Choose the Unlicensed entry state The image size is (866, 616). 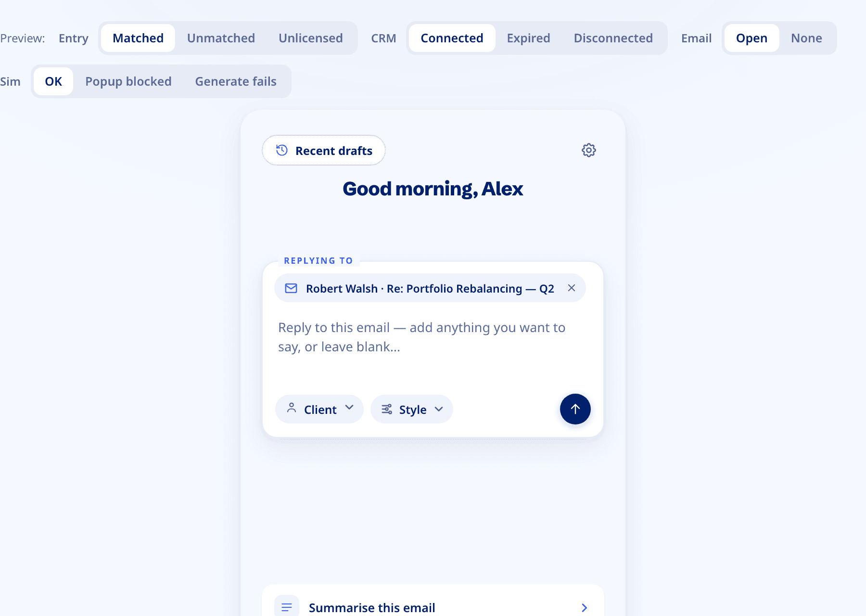coord(311,38)
